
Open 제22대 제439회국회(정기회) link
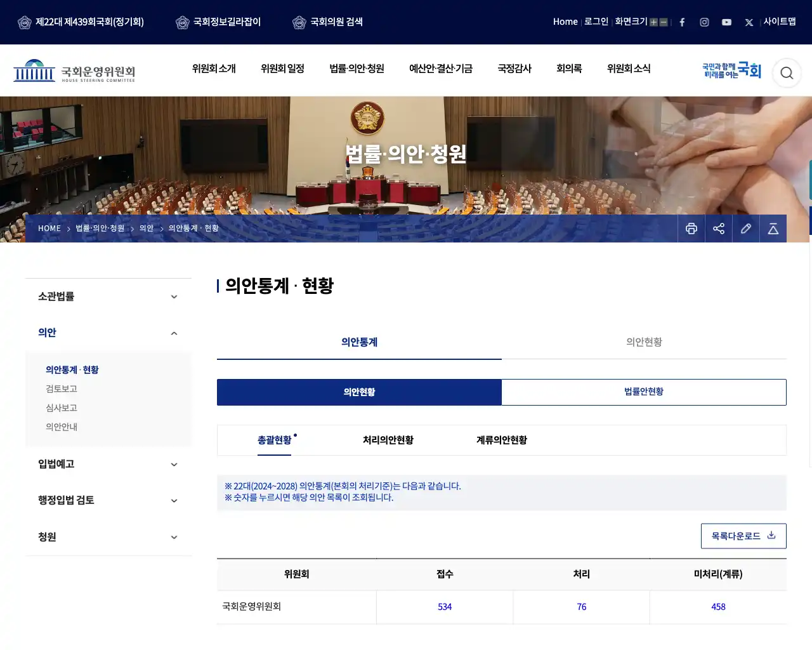89,22
